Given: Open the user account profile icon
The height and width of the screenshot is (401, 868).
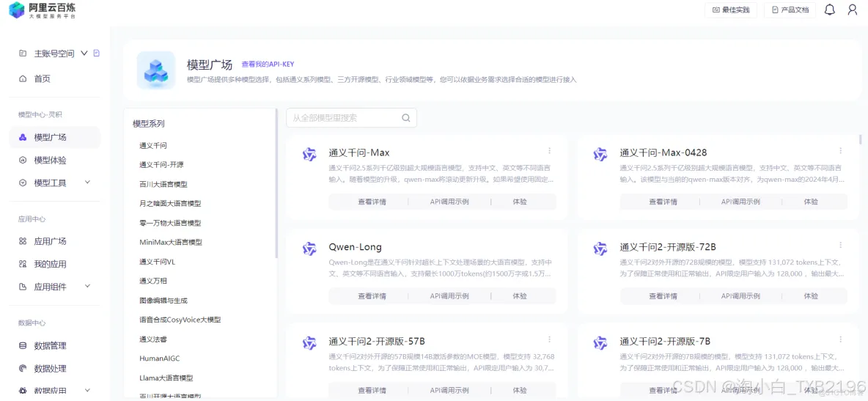Looking at the screenshot, I should pyautogui.click(x=853, y=10).
